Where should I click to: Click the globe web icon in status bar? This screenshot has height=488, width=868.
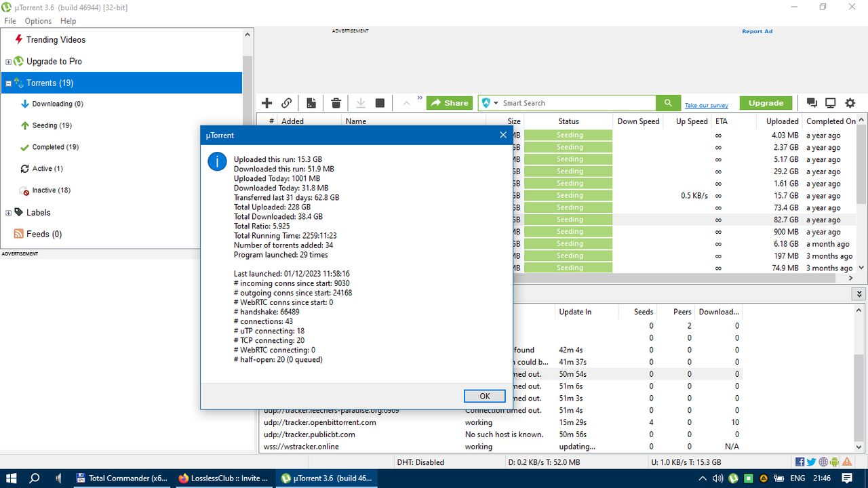coord(823,462)
